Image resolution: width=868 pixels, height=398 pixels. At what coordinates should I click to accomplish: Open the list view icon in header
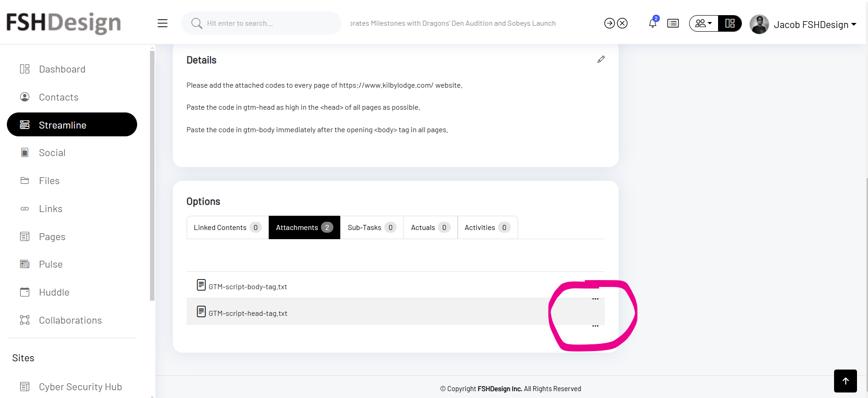[673, 23]
